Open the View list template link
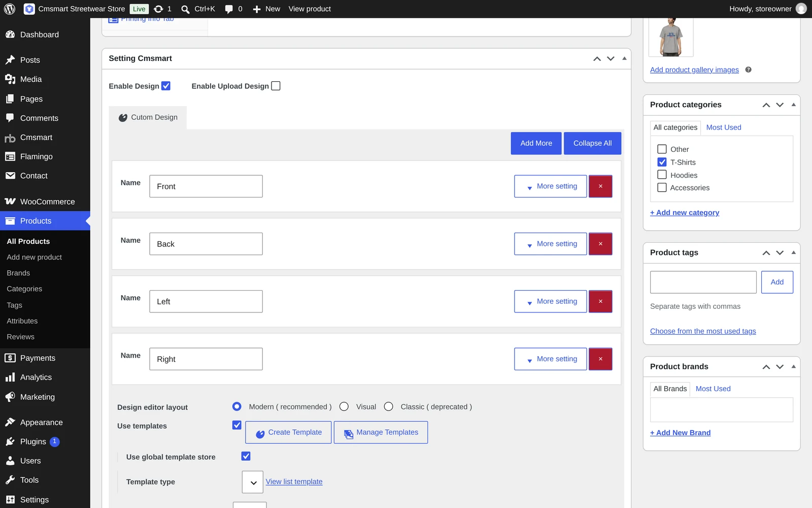812x508 pixels. pyautogui.click(x=294, y=482)
